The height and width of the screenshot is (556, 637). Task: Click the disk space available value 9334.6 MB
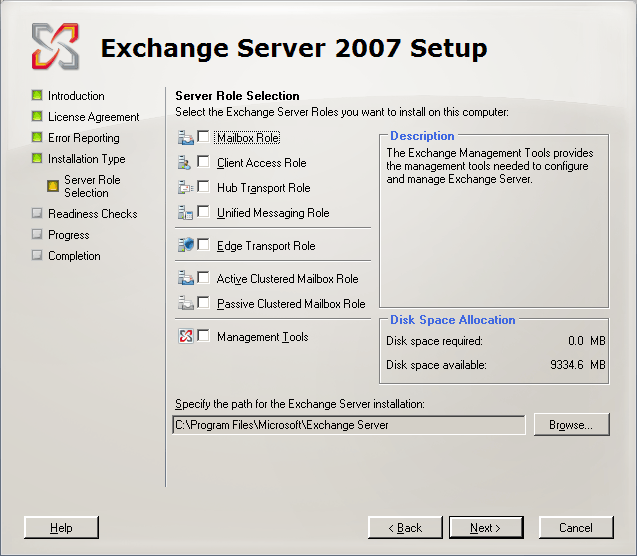(578, 364)
